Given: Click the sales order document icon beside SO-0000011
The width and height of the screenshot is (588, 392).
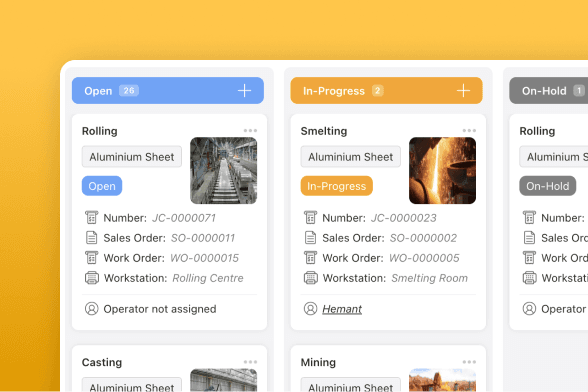Looking at the screenshot, I should coord(92,238).
